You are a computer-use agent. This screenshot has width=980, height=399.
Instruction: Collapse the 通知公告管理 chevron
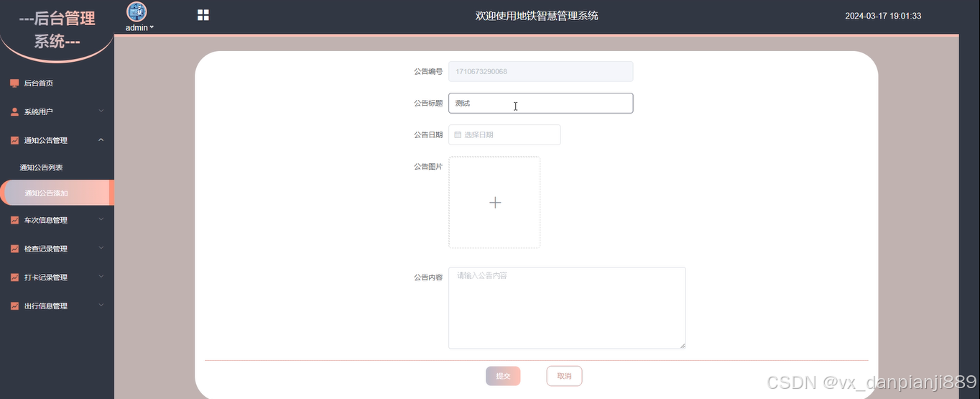[x=101, y=140]
